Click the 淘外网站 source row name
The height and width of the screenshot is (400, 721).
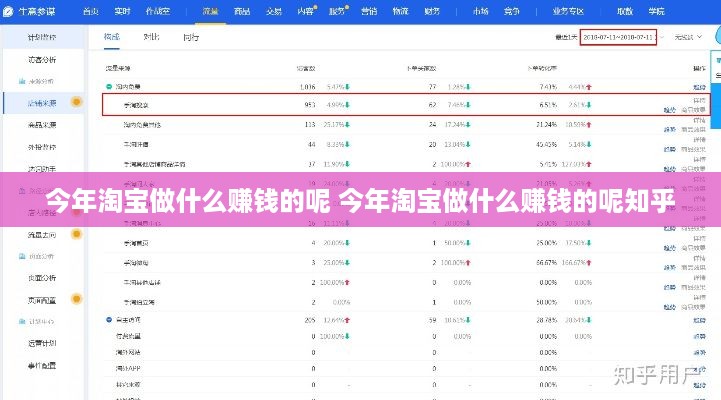click(x=128, y=352)
